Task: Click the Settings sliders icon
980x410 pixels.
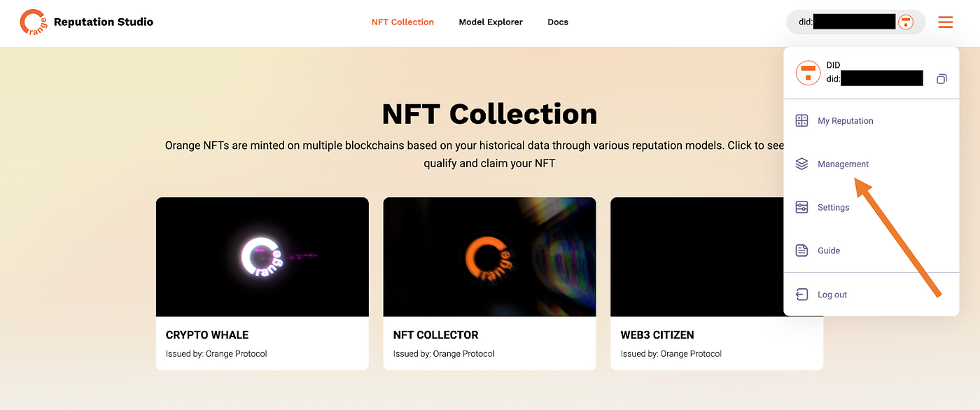Action: (802, 207)
